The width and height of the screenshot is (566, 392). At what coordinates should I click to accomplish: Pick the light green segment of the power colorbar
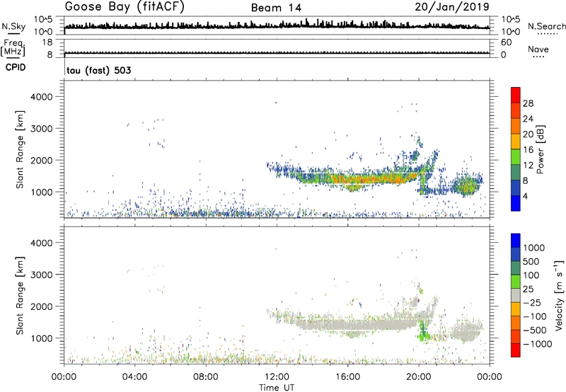[x=516, y=157]
